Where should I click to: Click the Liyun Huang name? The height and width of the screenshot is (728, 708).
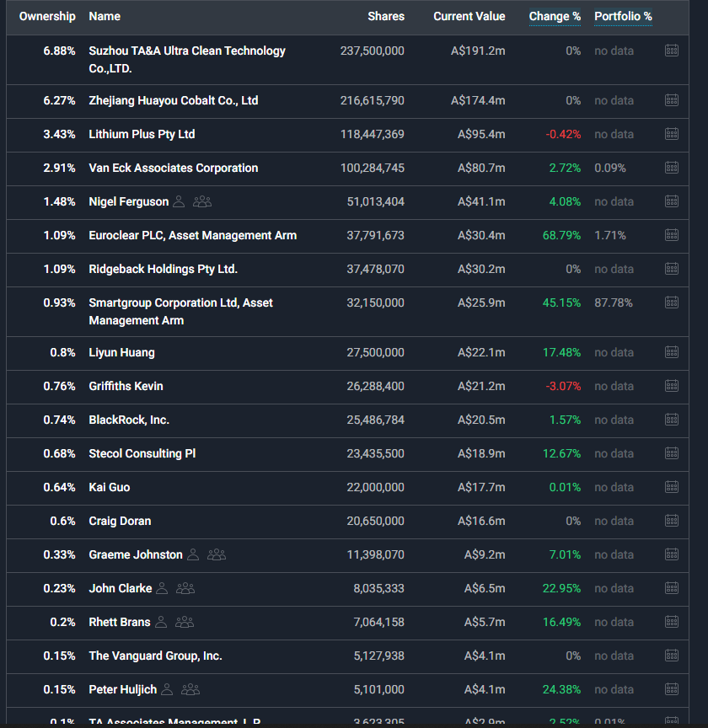[121, 352]
